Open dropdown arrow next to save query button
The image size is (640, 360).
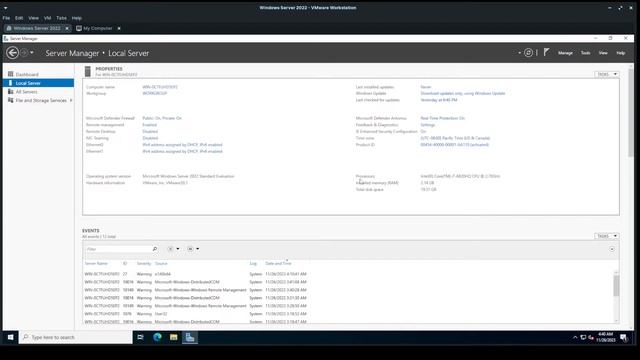click(x=198, y=249)
